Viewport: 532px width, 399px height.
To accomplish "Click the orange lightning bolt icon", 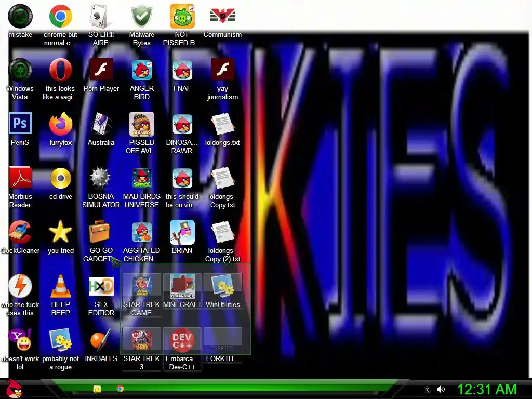I will [x=20, y=286].
